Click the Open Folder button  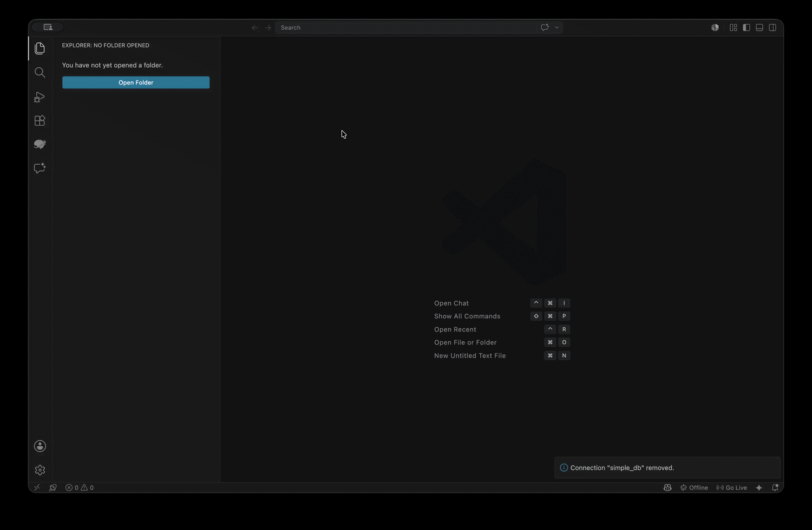pos(136,82)
